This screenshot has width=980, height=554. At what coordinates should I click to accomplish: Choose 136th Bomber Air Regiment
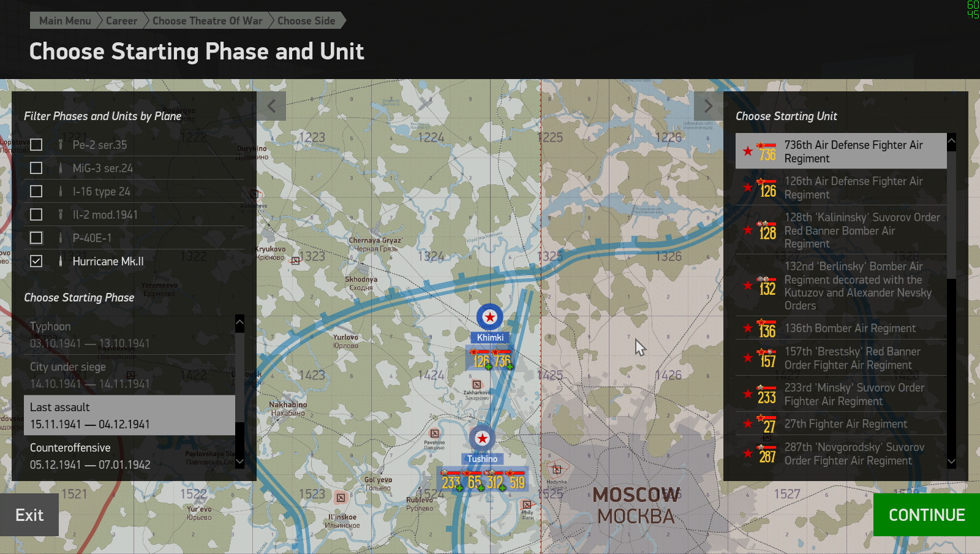click(841, 328)
